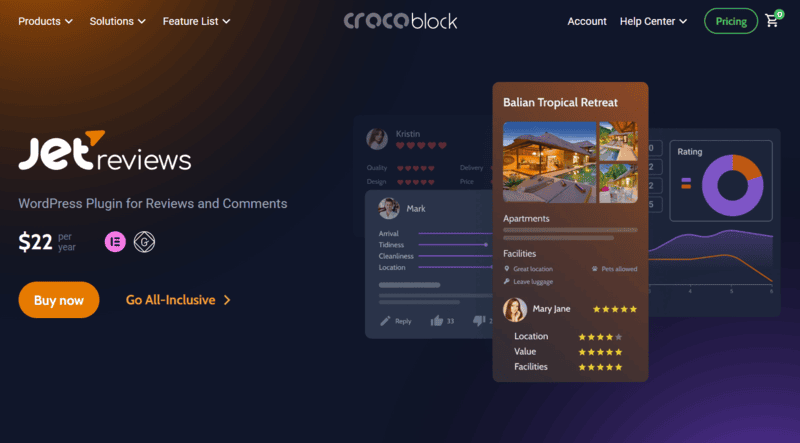Open the Feature List dropdown
The image size is (800, 443).
point(196,21)
